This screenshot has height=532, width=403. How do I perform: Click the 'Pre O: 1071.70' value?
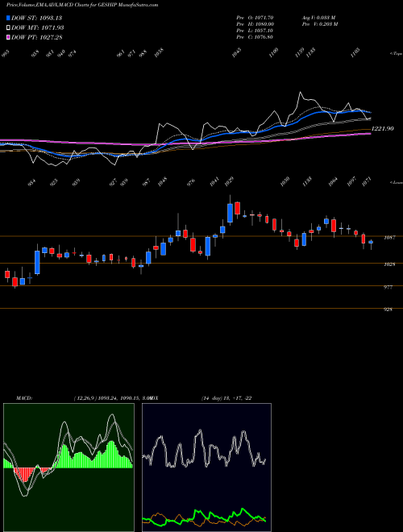(255, 17)
